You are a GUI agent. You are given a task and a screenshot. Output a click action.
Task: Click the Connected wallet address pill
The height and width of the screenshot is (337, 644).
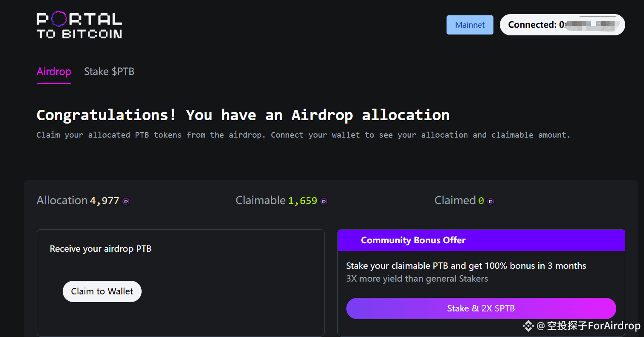(x=562, y=24)
